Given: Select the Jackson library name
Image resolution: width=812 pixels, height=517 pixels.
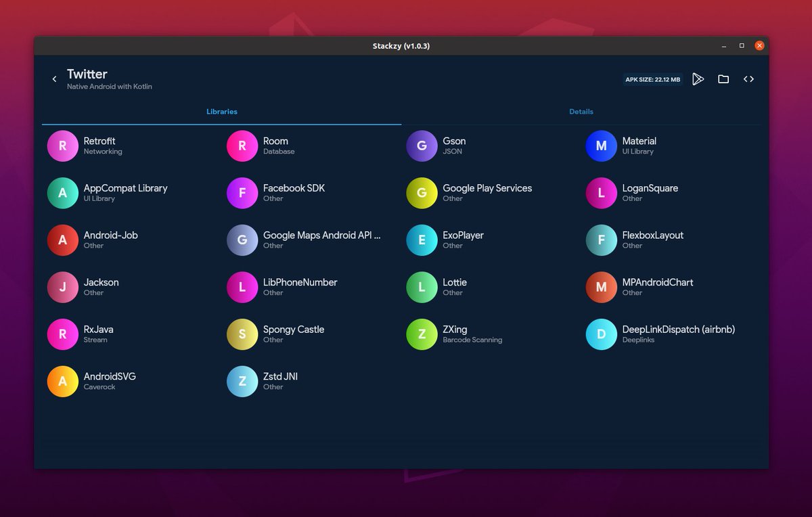Looking at the screenshot, I should pos(101,282).
